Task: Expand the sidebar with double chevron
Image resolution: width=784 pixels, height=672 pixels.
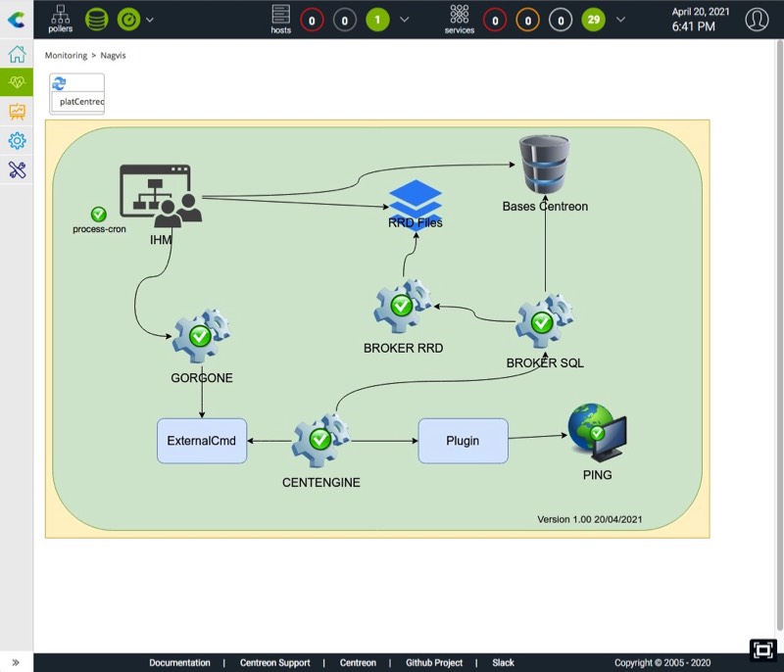Action: pyautogui.click(x=16, y=662)
